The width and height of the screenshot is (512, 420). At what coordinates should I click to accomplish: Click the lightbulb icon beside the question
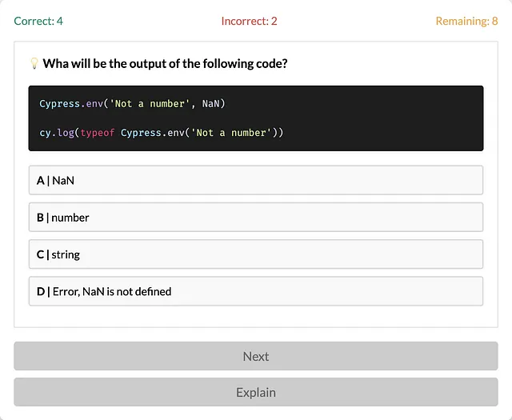coord(34,63)
